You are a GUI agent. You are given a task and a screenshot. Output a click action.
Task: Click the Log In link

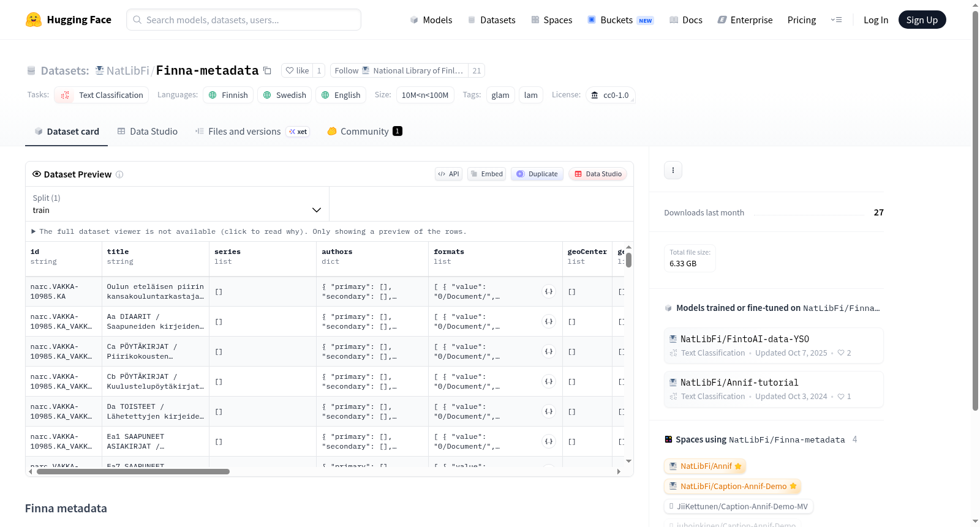876,20
